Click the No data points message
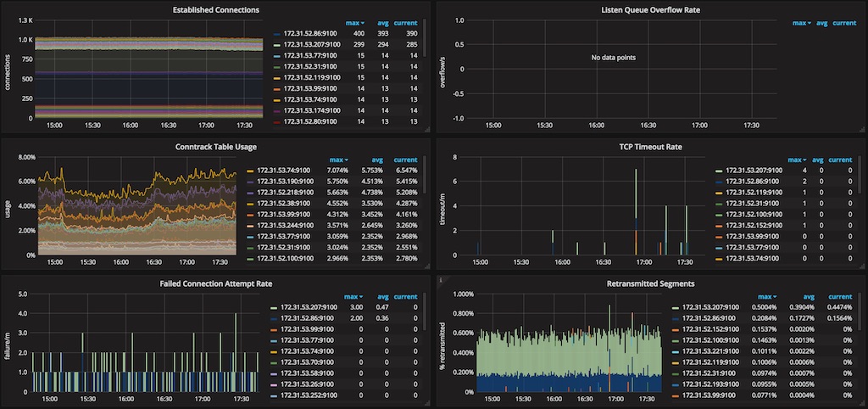 pos(613,58)
